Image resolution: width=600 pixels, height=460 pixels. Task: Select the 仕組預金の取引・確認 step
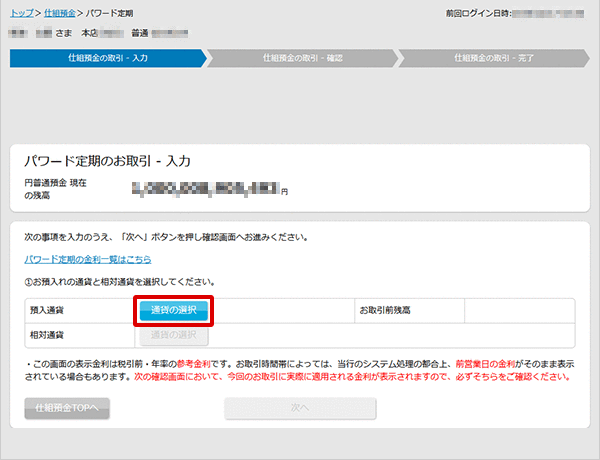(300, 58)
